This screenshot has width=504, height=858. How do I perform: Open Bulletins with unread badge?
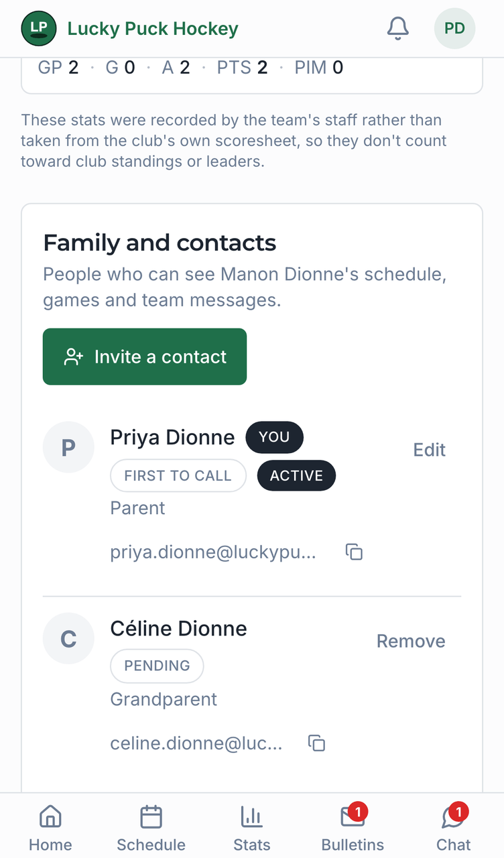(353, 828)
